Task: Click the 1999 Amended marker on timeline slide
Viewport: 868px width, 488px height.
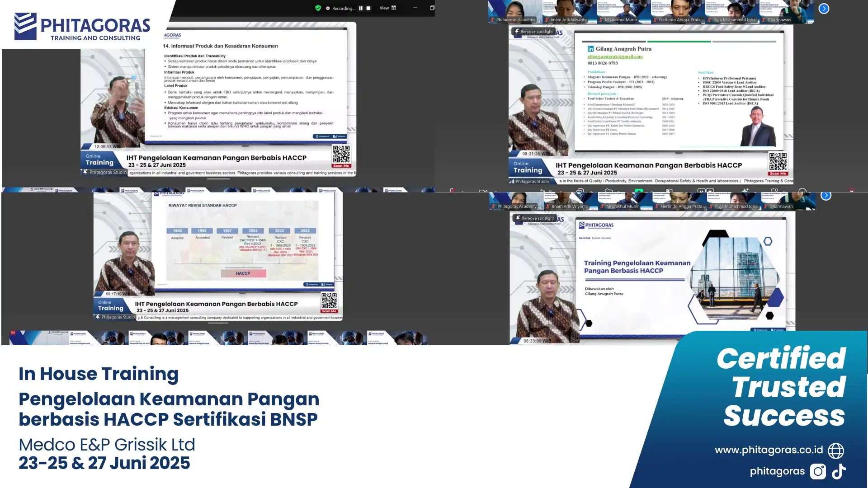Action: [202, 231]
